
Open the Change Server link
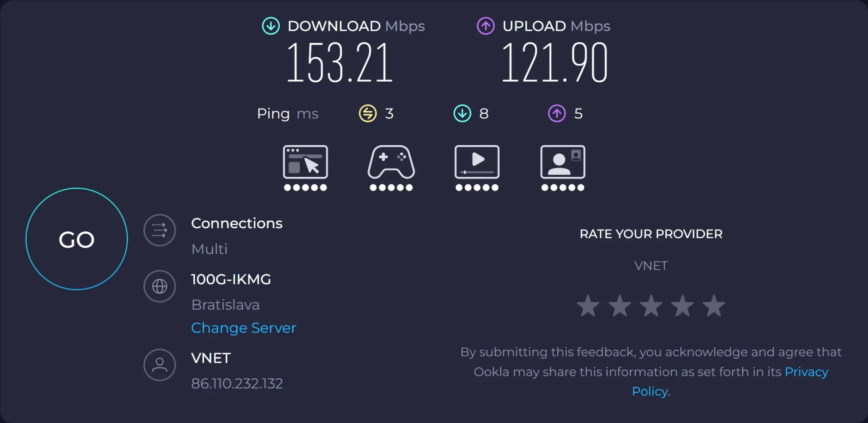pos(243,328)
